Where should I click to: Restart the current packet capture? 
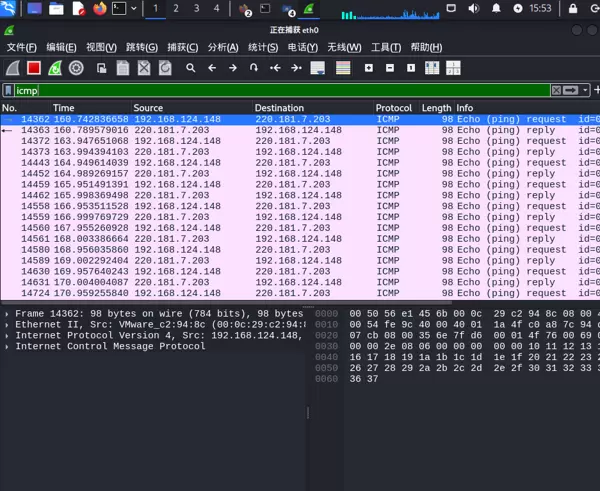55,68
